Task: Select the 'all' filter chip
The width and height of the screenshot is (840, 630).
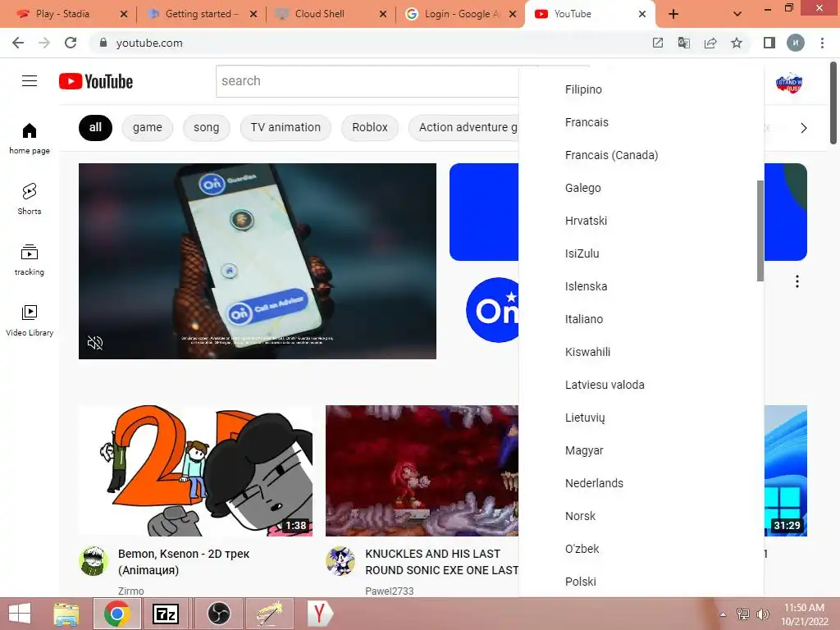Action: coord(95,127)
